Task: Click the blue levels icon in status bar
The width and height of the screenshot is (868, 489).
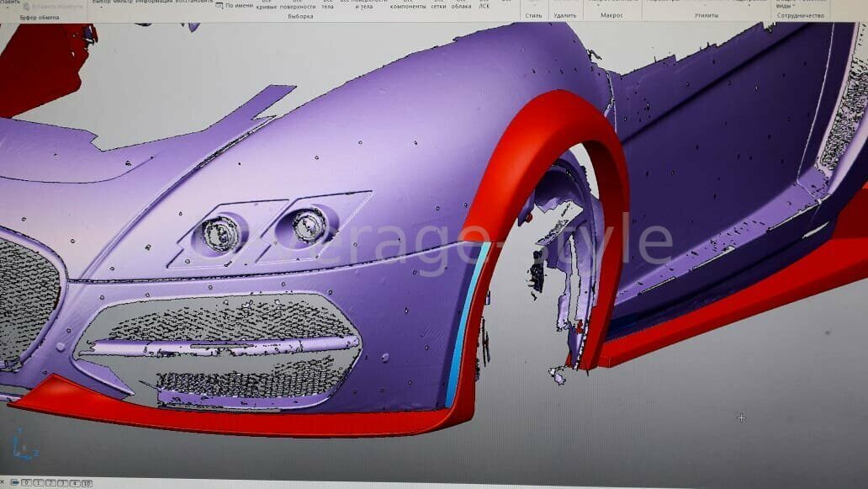Action: point(14,483)
